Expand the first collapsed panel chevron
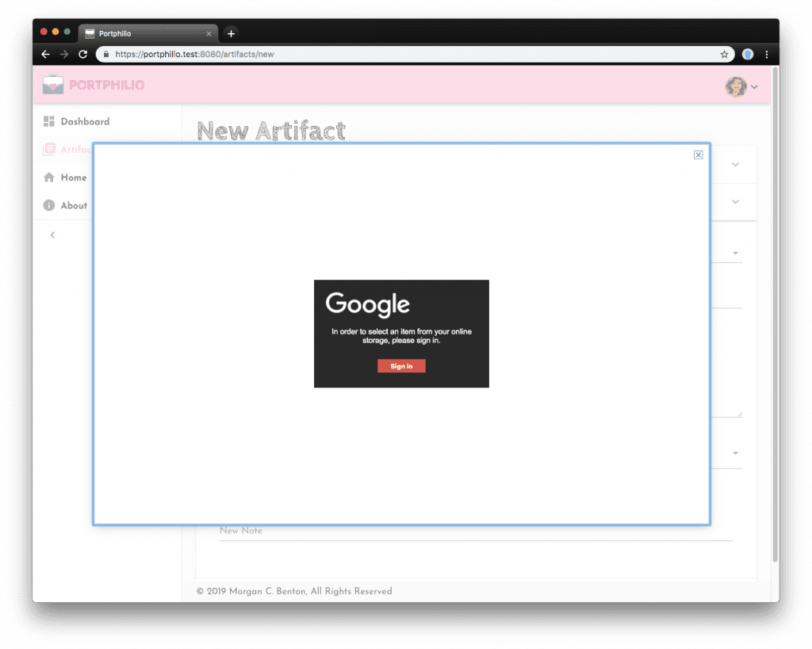This screenshot has width=812, height=649. click(x=735, y=165)
